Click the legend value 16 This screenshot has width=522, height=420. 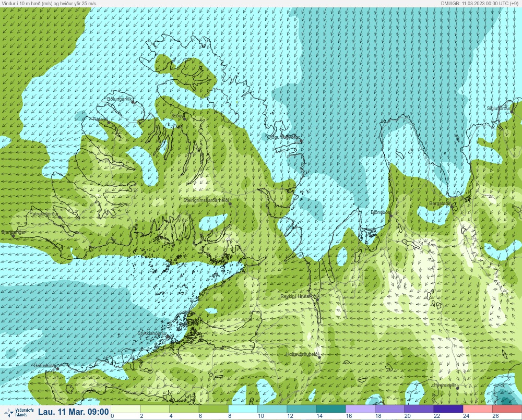tap(349, 416)
